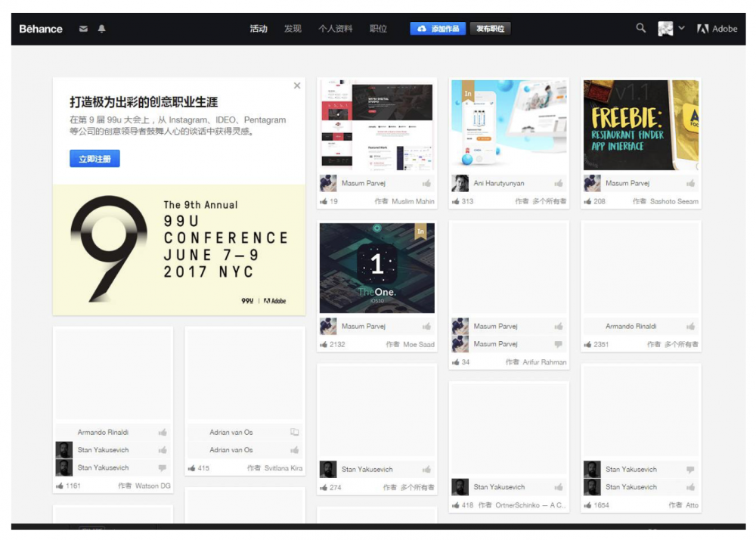
Task: Click the Adobe logo in header
Action: tap(717, 29)
